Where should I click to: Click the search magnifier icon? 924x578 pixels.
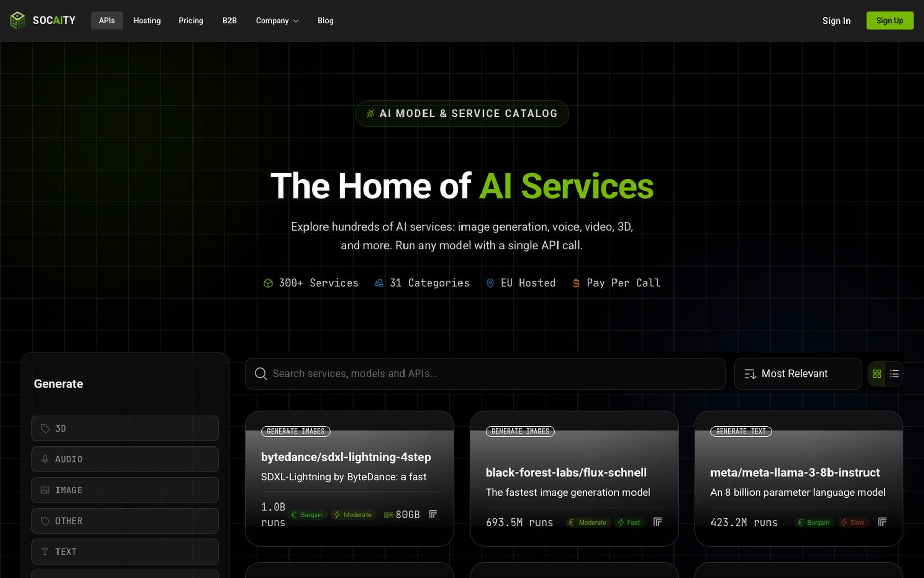261,374
